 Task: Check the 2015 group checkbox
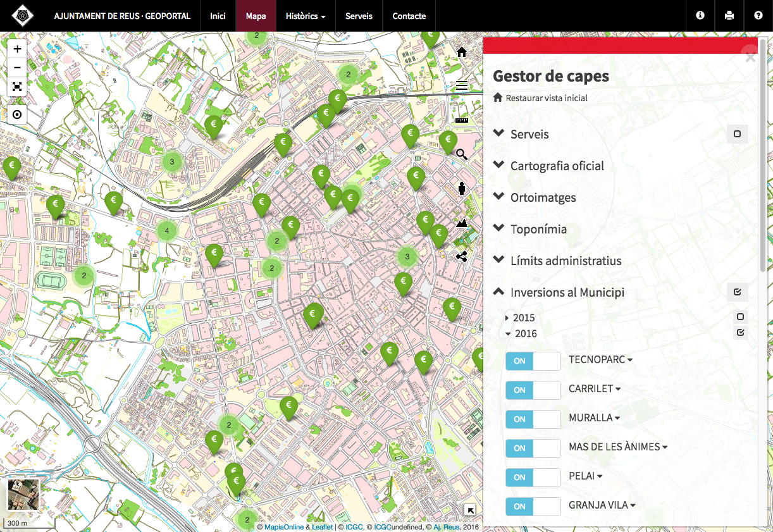[x=741, y=317]
